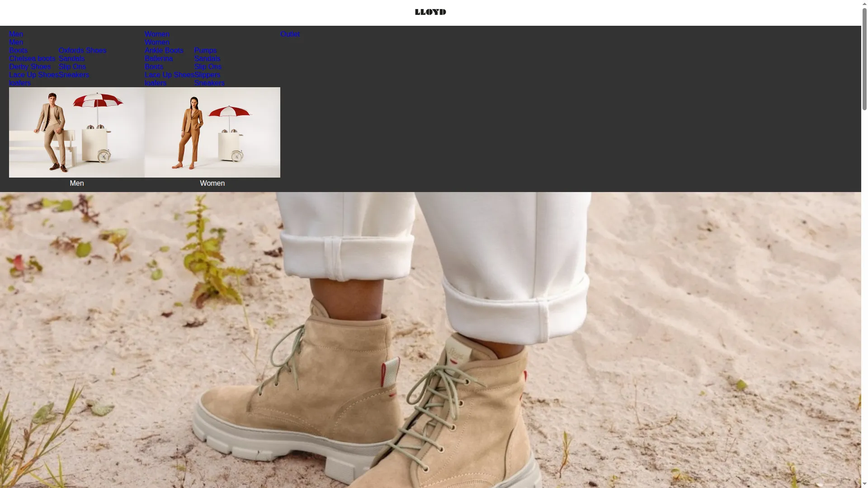Visit the Slippers category link
The width and height of the screenshot is (868, 488).
point(207,75)
